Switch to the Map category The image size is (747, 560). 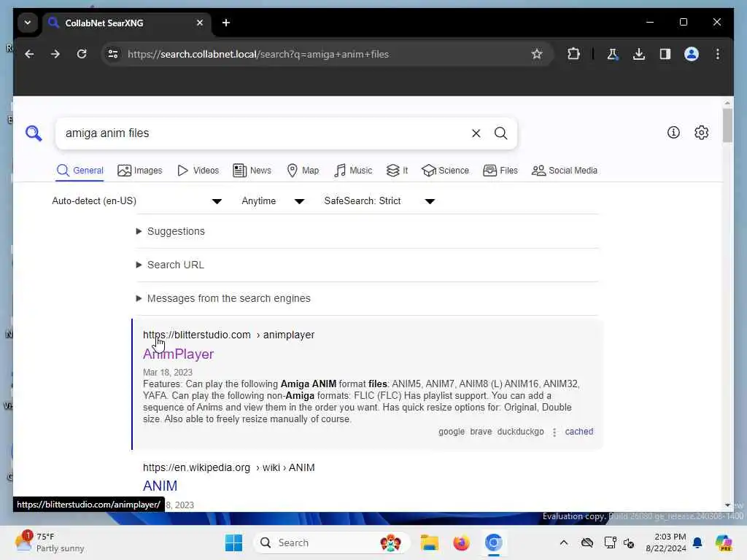tap(303, 171)
